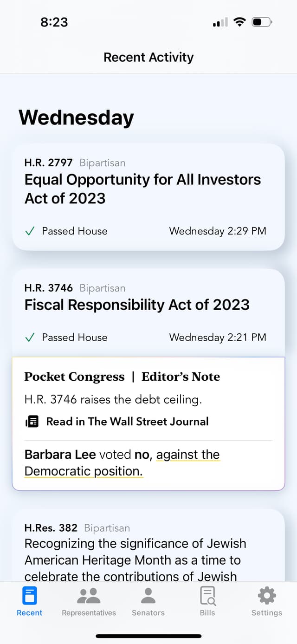Select the Recent tab icon
Screen dimensions: 297x644
[29, 595]
